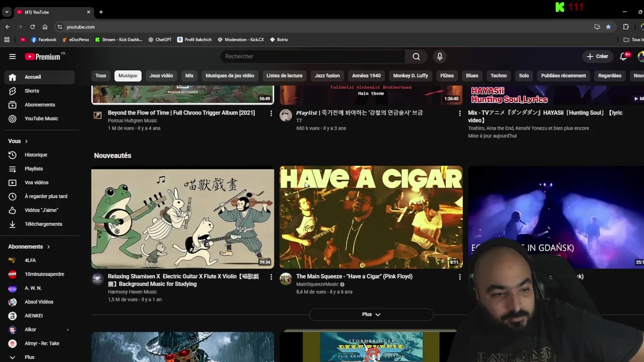Expand the Abonnements section heading

(x=29, y=247)
